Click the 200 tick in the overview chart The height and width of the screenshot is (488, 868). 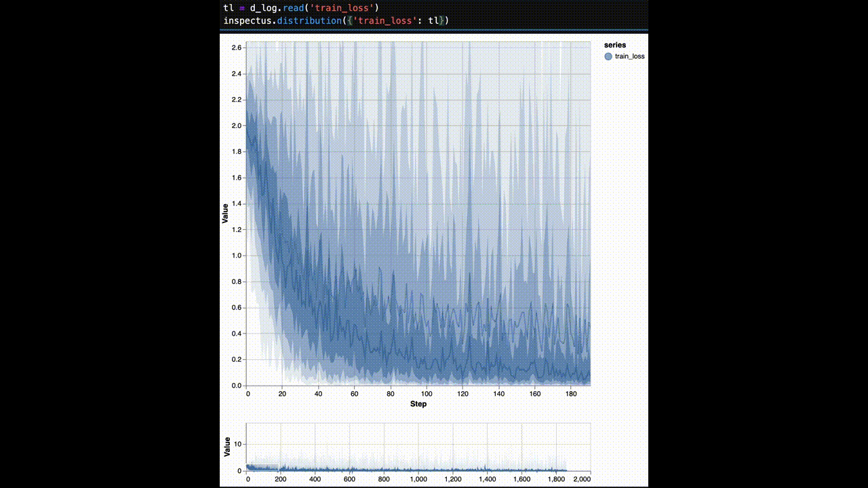(x=281, y=479)
